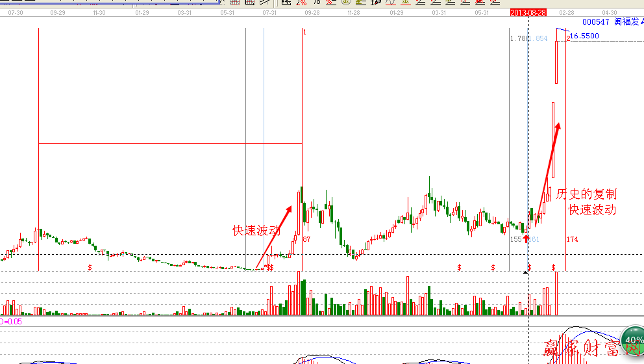Click the 09-29 date on the time axis
Image resolution: width=644 pixels, height=364 pixels.
[x=57, y=12]
